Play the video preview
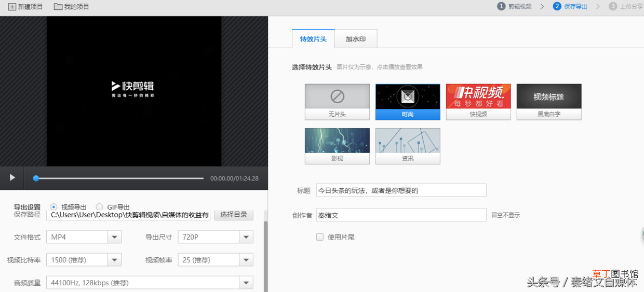644x292 pixels. (12, 178)
